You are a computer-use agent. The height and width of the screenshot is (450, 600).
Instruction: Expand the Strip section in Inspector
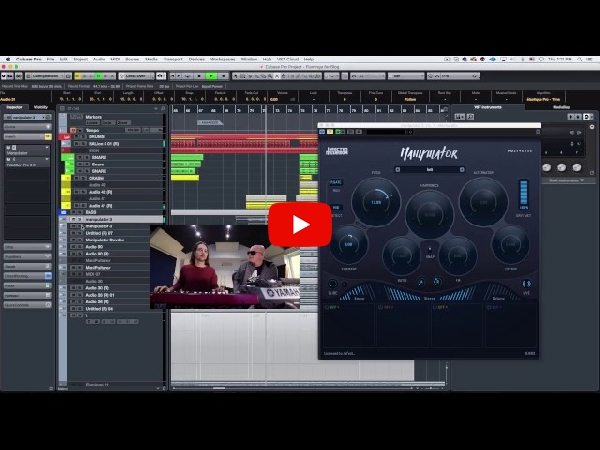point(27,247)
